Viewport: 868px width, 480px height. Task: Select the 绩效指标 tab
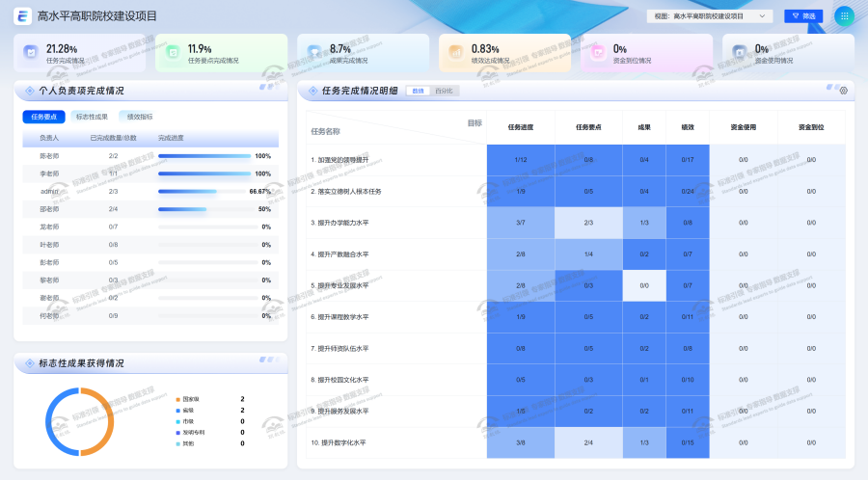click(140, 117)
